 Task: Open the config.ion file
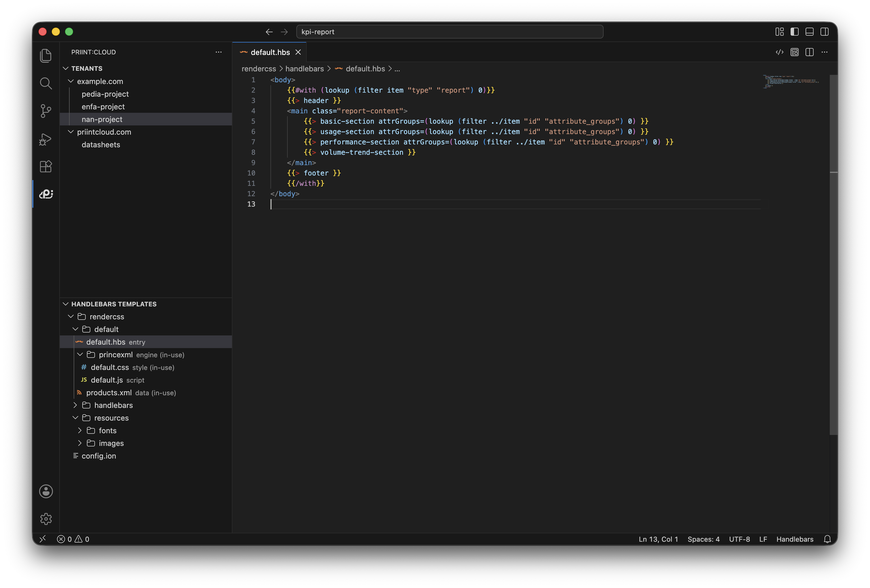pos(146,456)
